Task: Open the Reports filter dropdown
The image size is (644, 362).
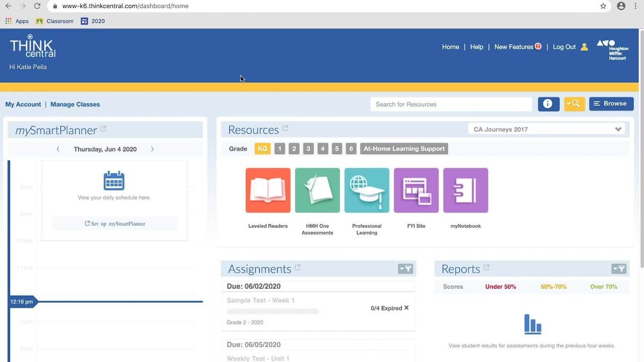Action: click(x=619, y=269)
